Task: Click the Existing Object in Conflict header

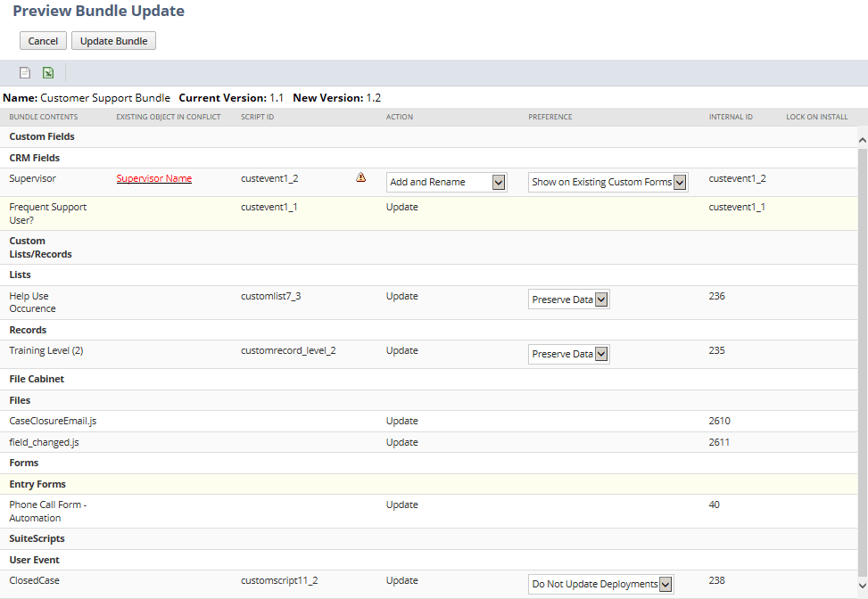Action: [x=169, y=117]
